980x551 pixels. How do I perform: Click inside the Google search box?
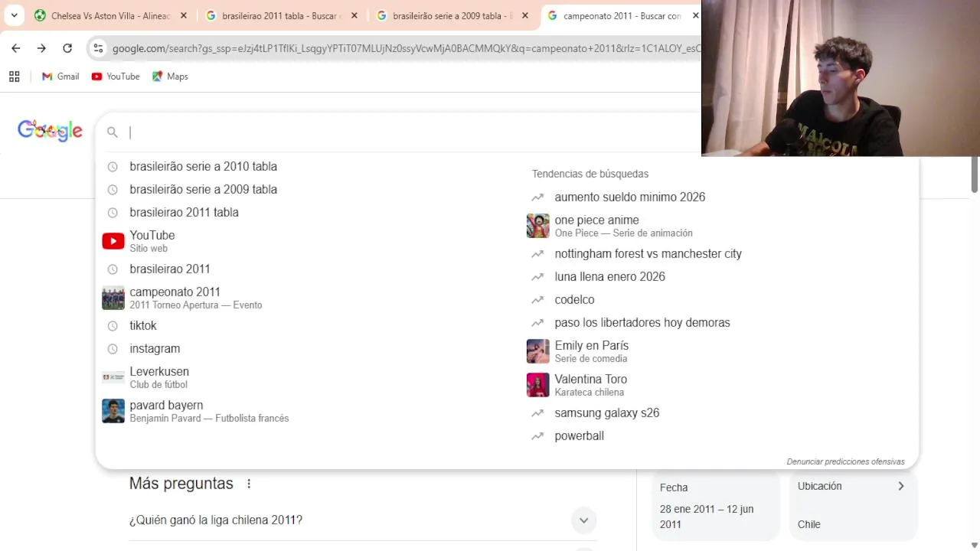click(x=413, y=132)
